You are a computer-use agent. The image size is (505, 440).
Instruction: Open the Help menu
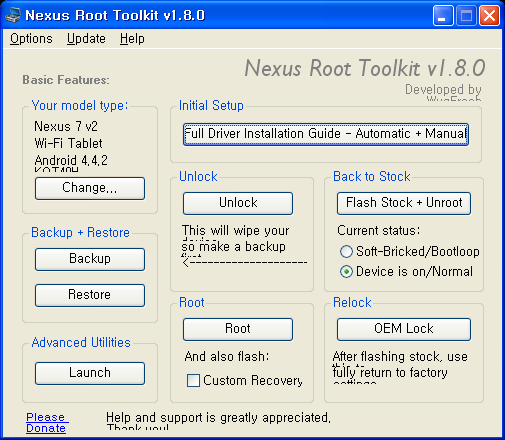(132, 39)
